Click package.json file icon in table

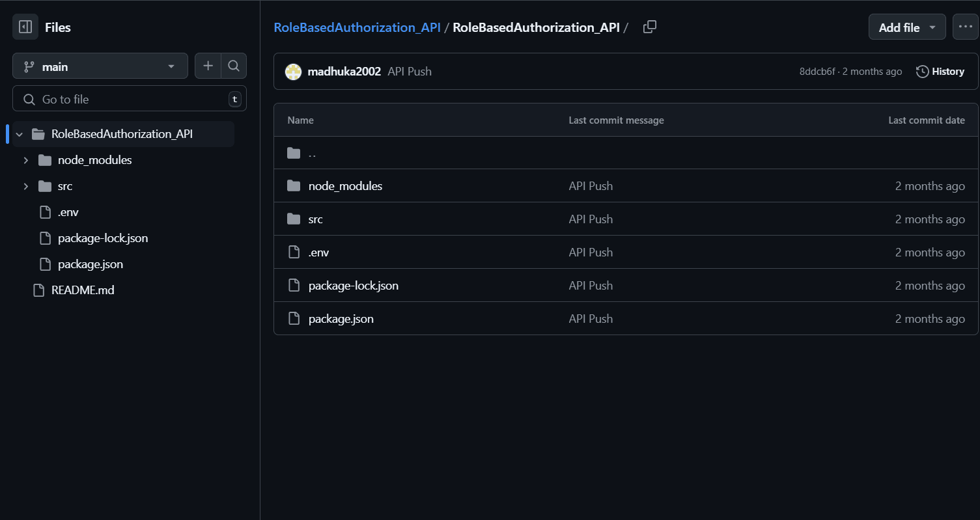[294, 319]
